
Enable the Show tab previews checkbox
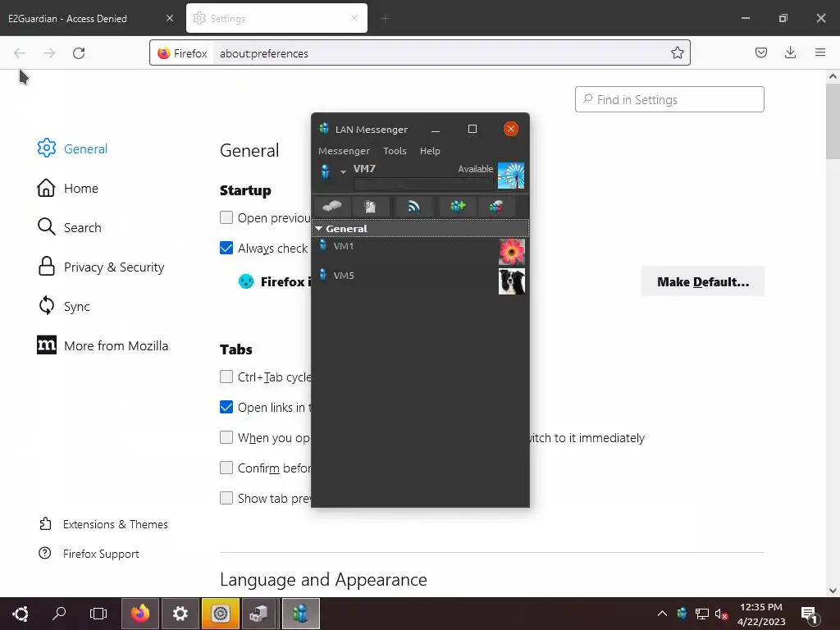click(x=226, y=498)
